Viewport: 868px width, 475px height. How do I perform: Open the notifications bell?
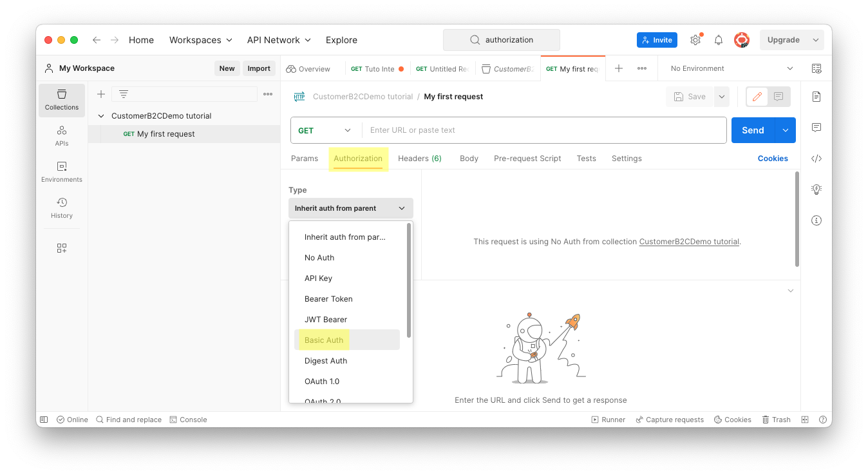(x=719, y=40)
